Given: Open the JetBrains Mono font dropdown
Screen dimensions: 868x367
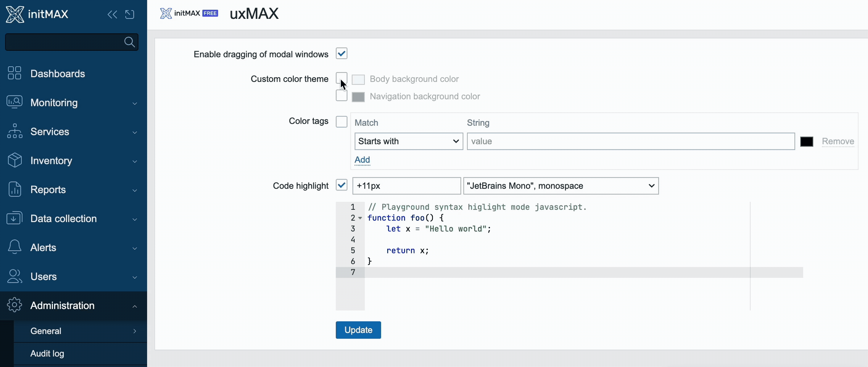Looking at the screenshot, I should [561, 186].
